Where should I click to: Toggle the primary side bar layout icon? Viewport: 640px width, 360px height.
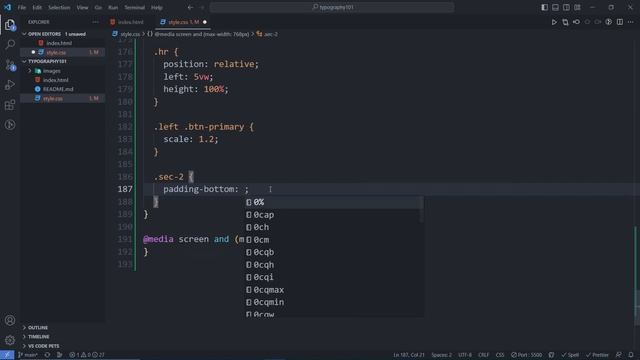pos(544,7)
